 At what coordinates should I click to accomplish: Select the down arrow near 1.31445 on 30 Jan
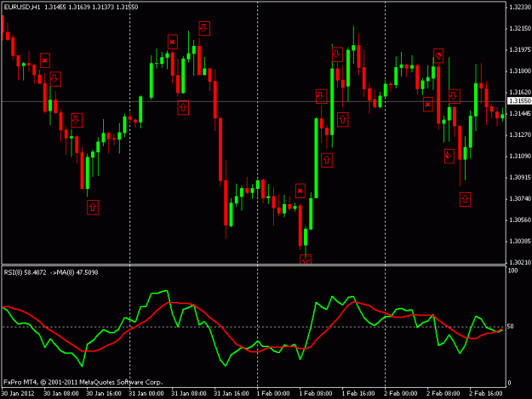(77, 120)
